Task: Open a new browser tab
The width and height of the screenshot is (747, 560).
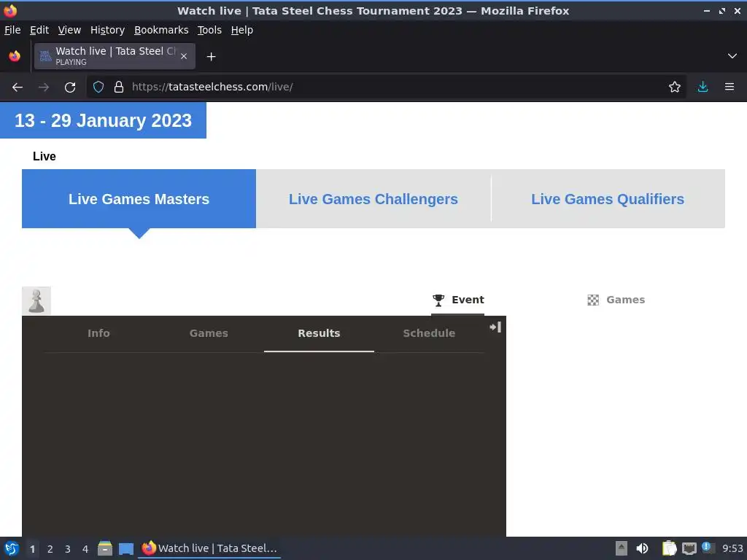Action: [211, 57]
